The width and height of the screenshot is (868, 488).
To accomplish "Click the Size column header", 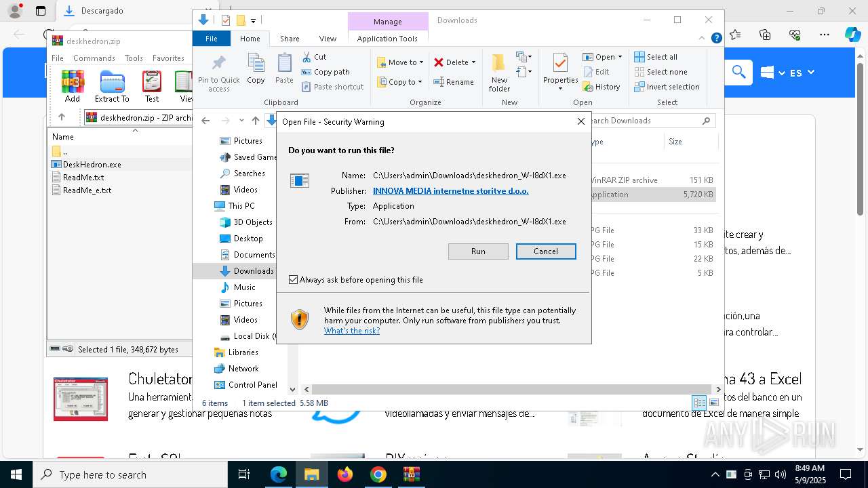I will (690, 142).
